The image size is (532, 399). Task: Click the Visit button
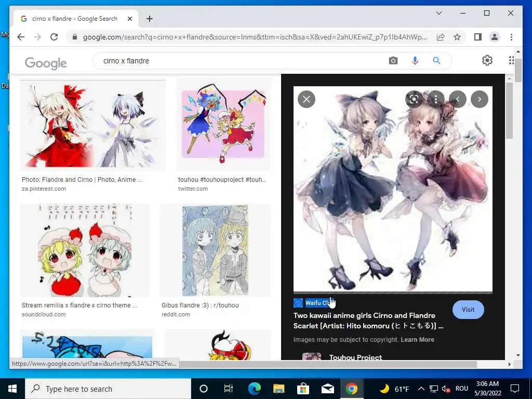pos(468,310)
